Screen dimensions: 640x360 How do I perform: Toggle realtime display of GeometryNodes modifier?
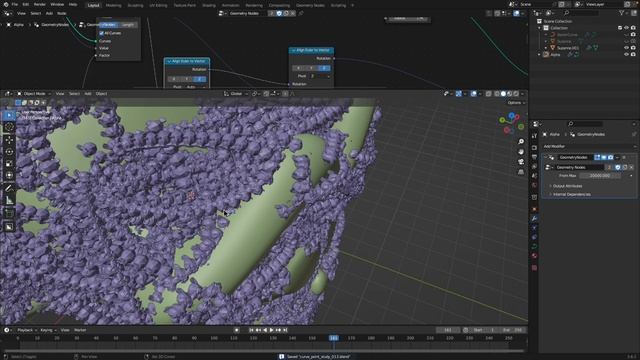coord(604,157)
